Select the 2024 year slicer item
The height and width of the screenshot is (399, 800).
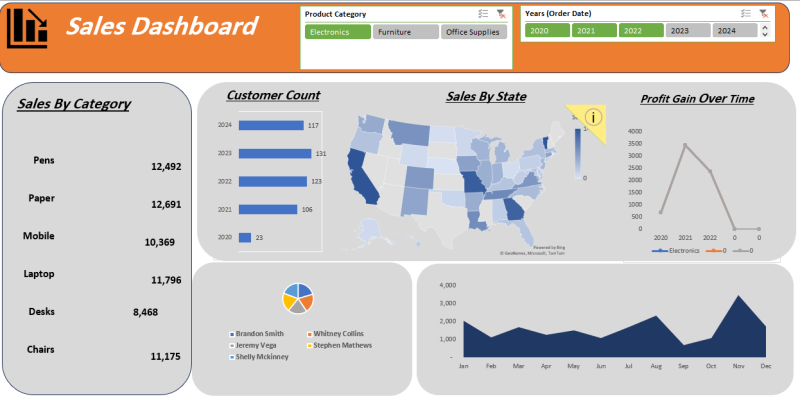click(x=735, y=31)
